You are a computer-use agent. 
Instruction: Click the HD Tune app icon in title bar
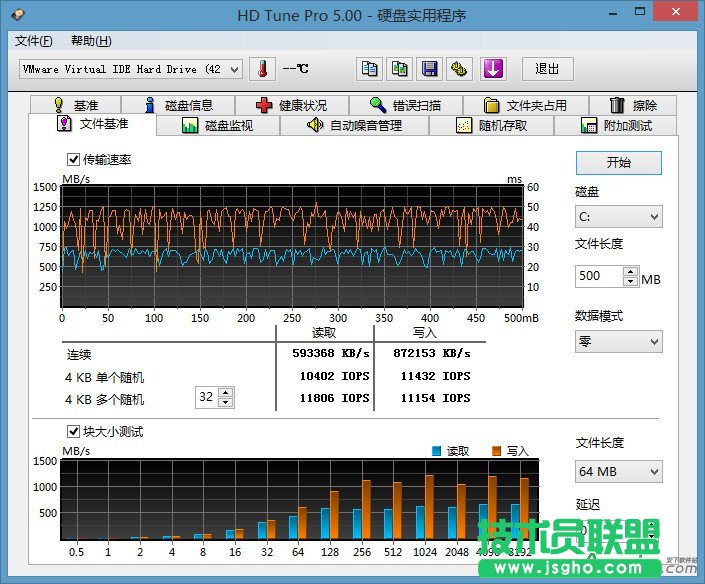tap(18, 15)
